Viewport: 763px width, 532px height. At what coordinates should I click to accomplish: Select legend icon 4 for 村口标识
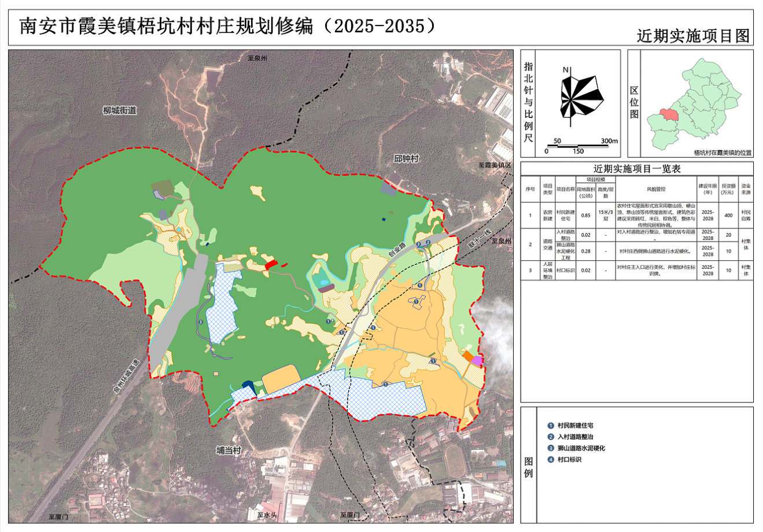[x=551, y=460]
